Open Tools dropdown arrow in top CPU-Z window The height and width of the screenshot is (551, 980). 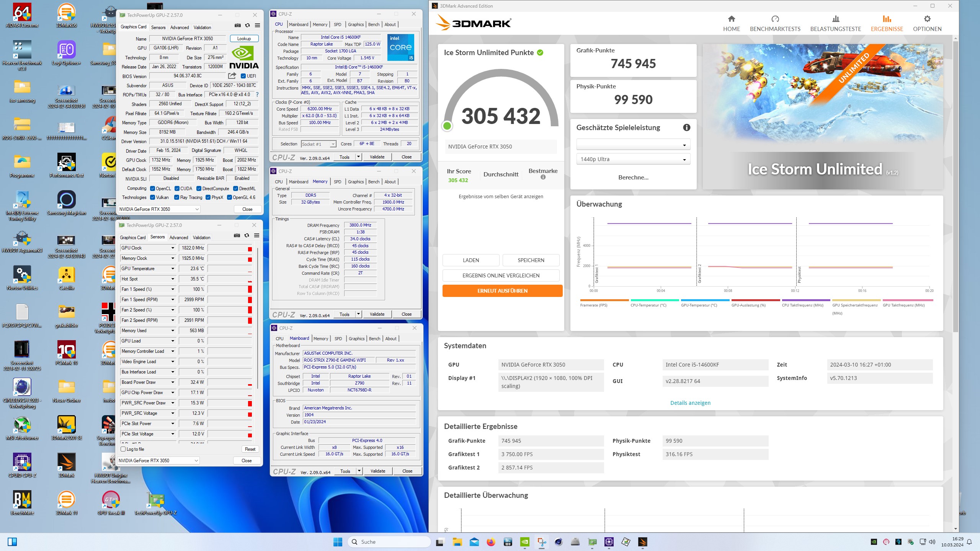click(358, 157)
